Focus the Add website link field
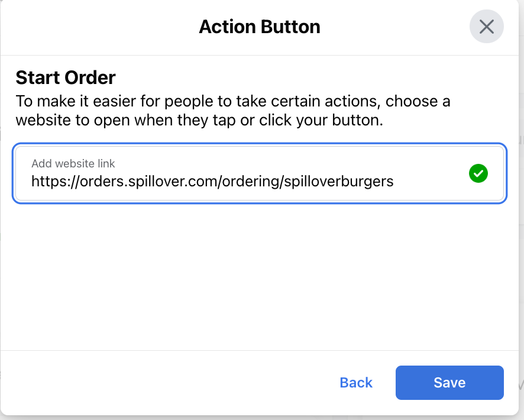The width and height of the screenshot is (524, 420). (259, 173)
